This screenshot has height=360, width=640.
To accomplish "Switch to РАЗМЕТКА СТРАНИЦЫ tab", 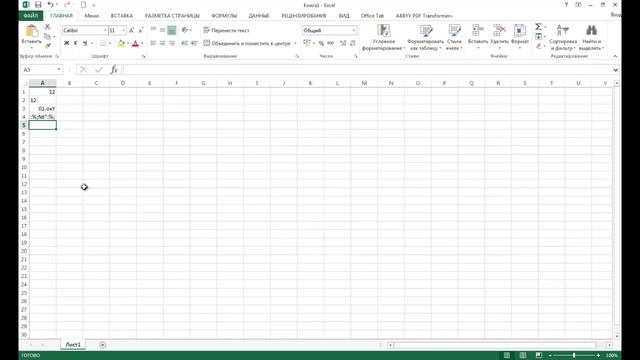I will (172, 16).
